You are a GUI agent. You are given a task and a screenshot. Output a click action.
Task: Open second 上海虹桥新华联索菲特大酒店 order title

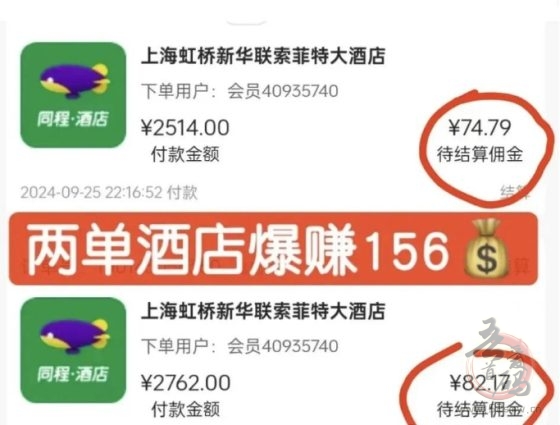click(263, 311)
